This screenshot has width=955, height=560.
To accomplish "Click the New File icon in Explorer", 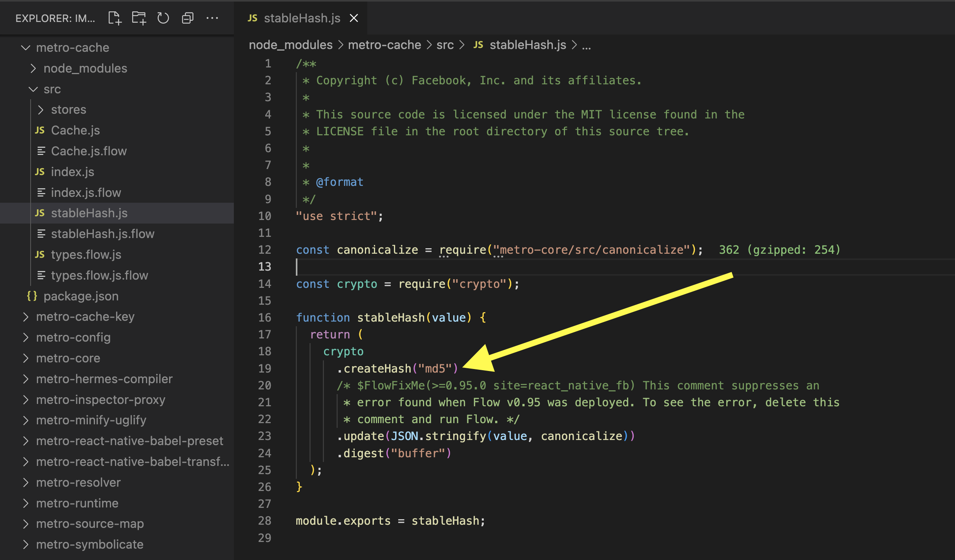I will [x=115, y=18].
